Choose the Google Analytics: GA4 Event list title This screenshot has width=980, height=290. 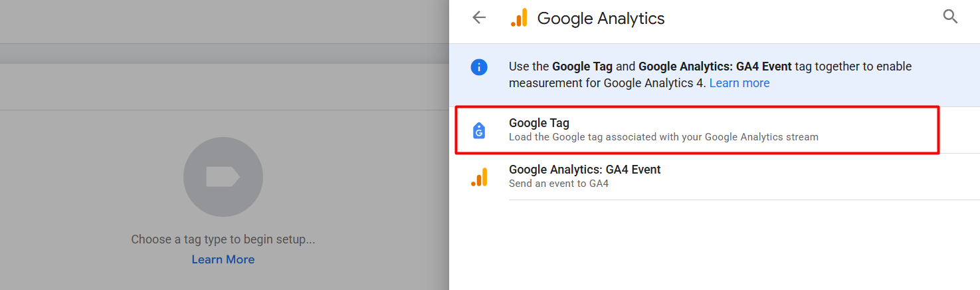[585, 170]
